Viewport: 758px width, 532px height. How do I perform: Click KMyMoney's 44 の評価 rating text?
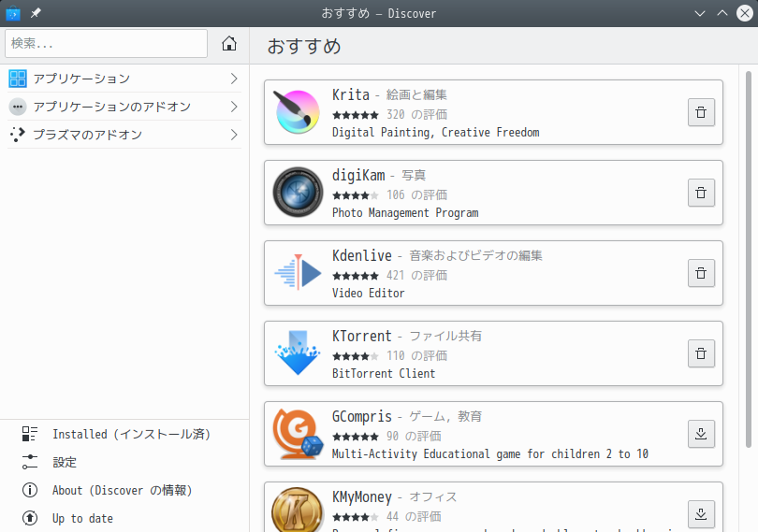coord(414,516)
